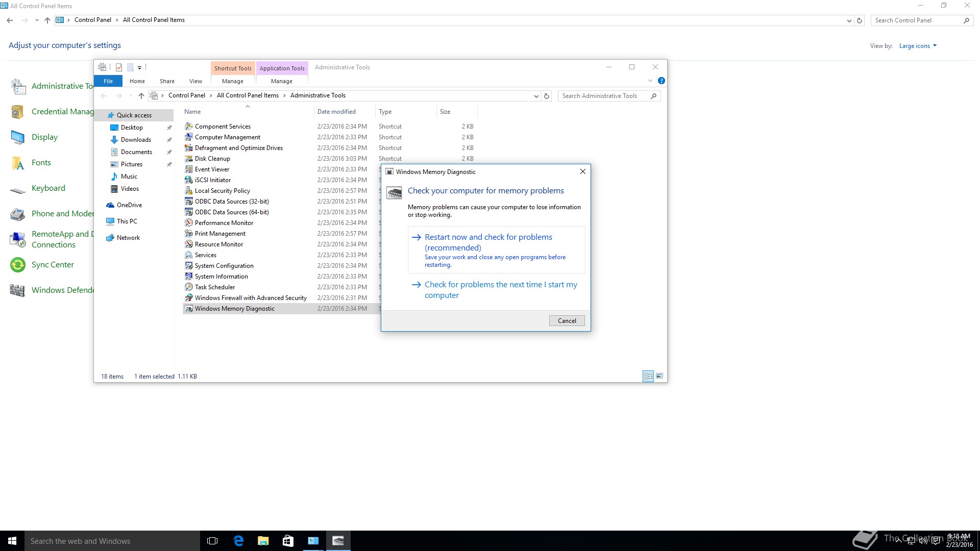
Task: Open the Fonts icon in Control Panel
Action: coord(18,163)
